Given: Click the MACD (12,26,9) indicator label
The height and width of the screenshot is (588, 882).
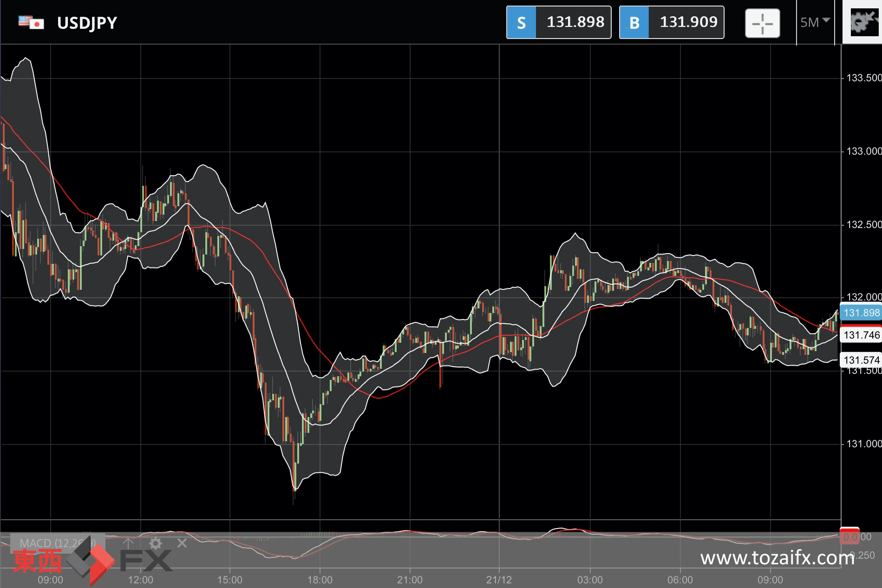Looking at the screenshot, I should 58,543.
